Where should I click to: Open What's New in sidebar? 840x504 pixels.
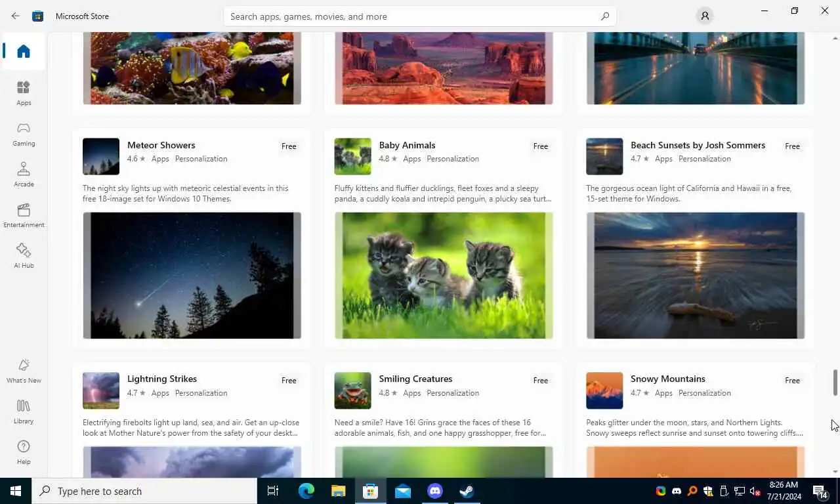24,371
